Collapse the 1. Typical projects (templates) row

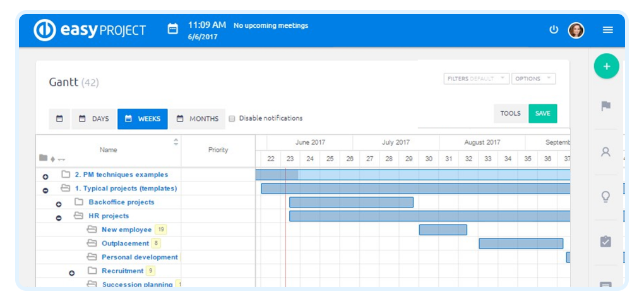pyautogui.click(x=45, y=191)
